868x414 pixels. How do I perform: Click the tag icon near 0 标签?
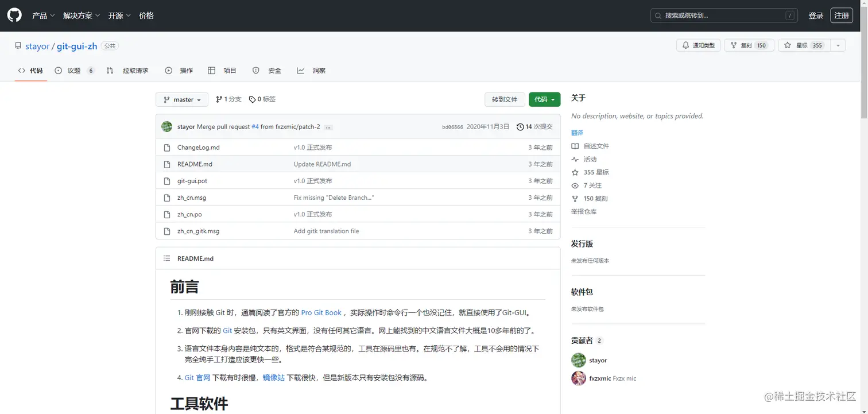click(x=252, y=99)
